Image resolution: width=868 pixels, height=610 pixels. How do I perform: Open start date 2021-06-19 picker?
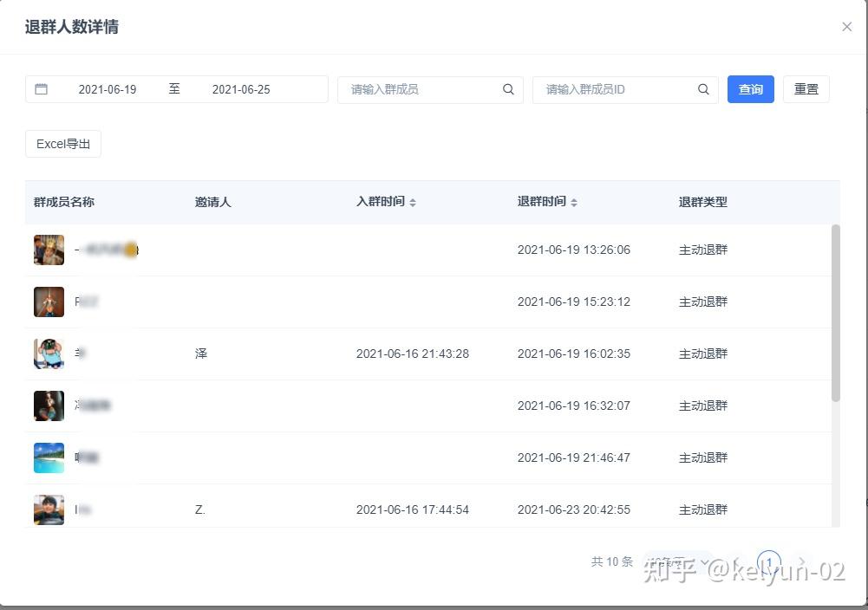click(108, 89)
